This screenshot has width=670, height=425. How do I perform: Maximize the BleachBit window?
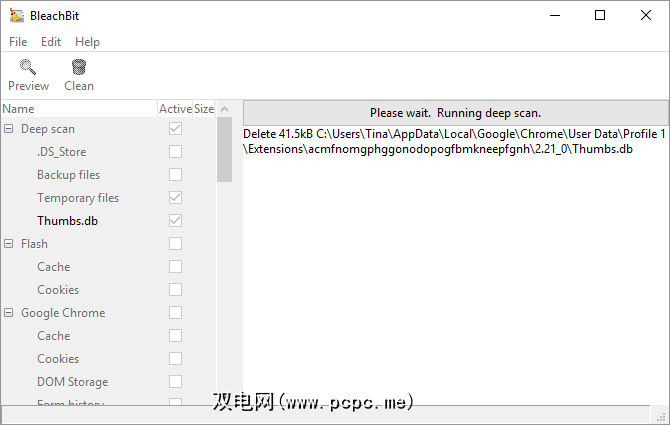pyautogui.click(x=600, y=15)
